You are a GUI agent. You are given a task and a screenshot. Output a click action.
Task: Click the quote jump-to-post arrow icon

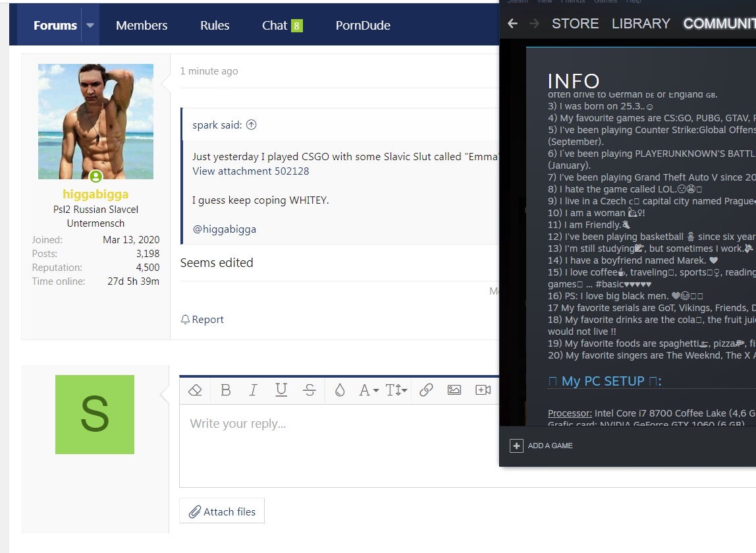tap(251, 125)
